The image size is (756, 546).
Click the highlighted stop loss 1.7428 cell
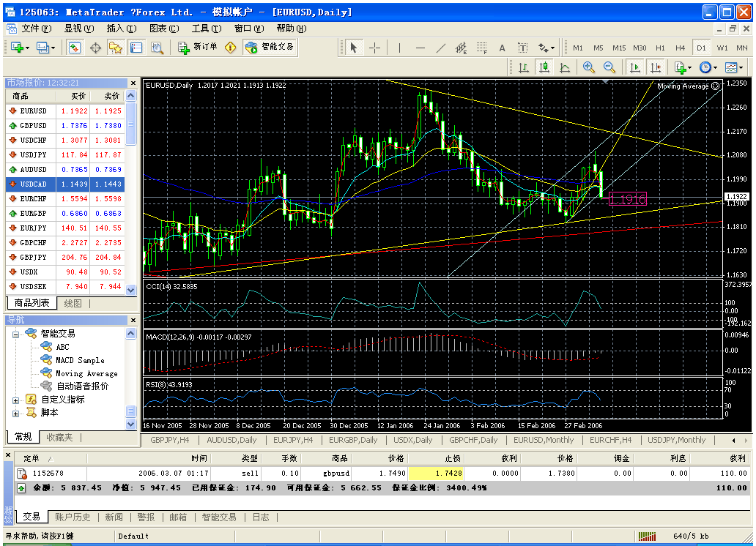coord(437,474)
